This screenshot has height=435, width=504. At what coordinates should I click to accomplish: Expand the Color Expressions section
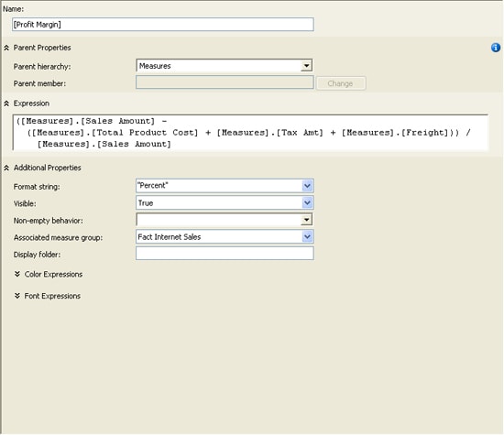click(x=17, y=274)
